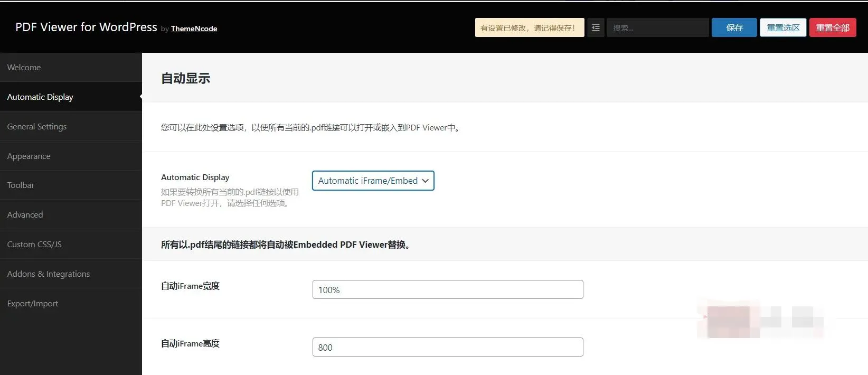This screenshot has width=868, height=375.
Task: Switch to the Advanced section
Action: 71,214
